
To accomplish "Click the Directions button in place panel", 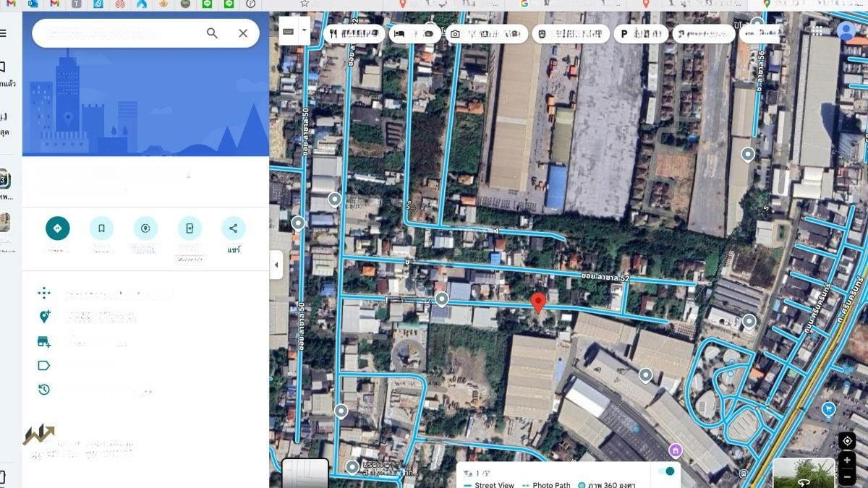I will click(58, 228).
